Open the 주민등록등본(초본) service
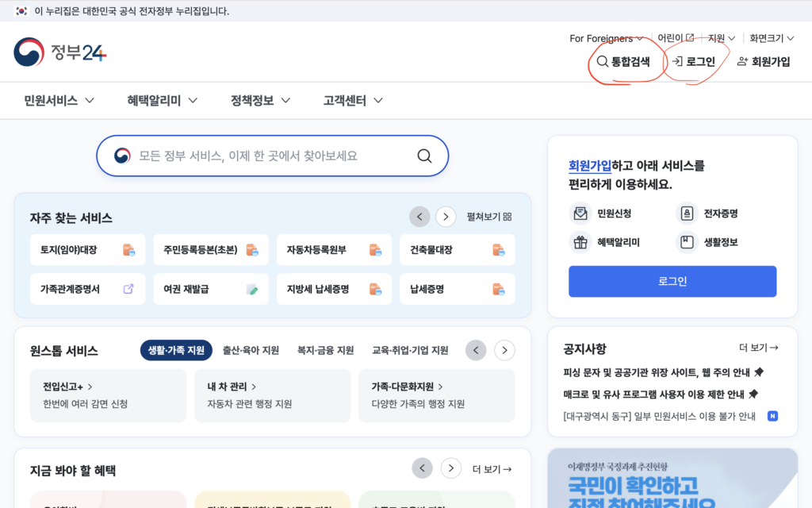This screenshot has width=812, height=508. click(x=205, y=250)
